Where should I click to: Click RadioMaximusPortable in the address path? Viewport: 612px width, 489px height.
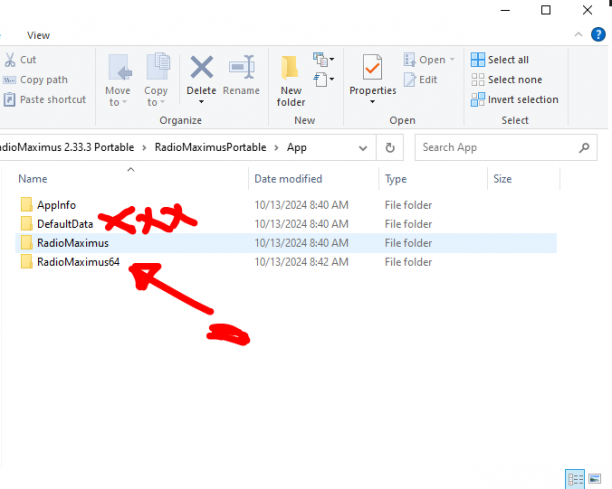tap(210, 148)
